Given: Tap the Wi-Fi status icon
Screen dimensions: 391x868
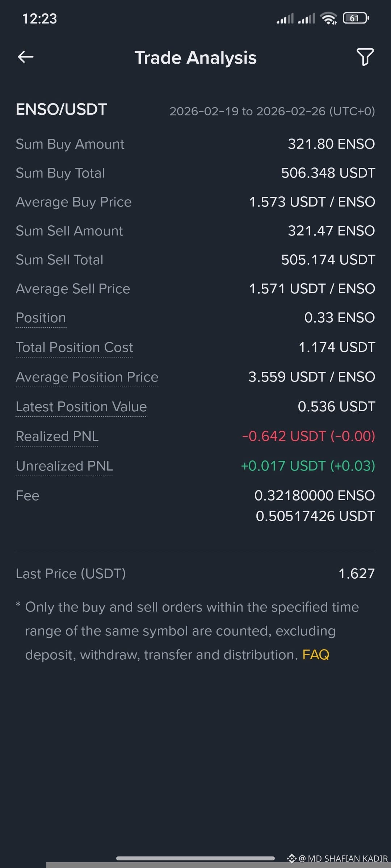Looking at the screenshot, I should [x=329, y=18].
